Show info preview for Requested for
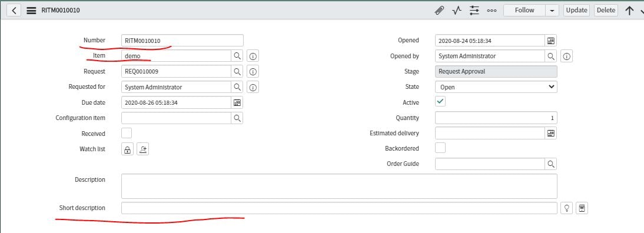Image resolution: width=644 pixels, height=233 pixels. [x=253, y=87]
